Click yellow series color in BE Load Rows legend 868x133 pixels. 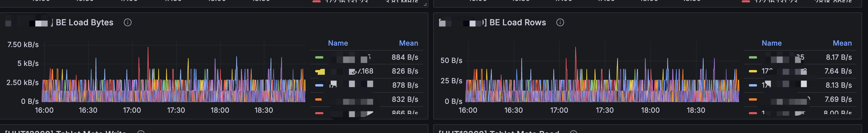(x=752, y=72)
